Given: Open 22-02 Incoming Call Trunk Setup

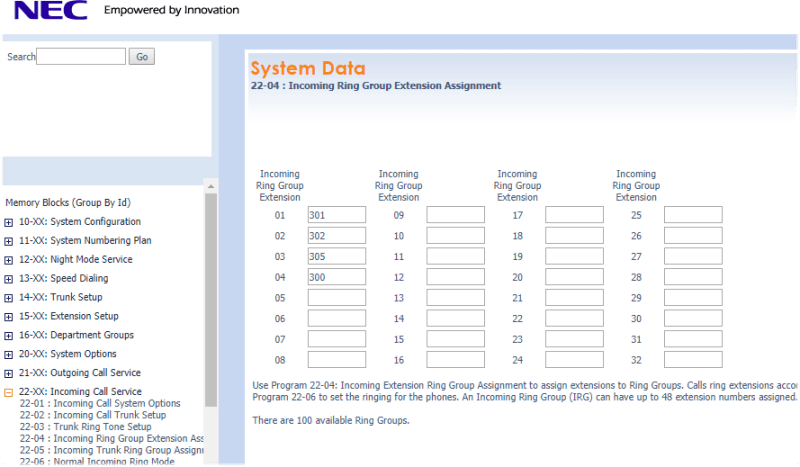Looking at the screenshot, I should (93, 415).
